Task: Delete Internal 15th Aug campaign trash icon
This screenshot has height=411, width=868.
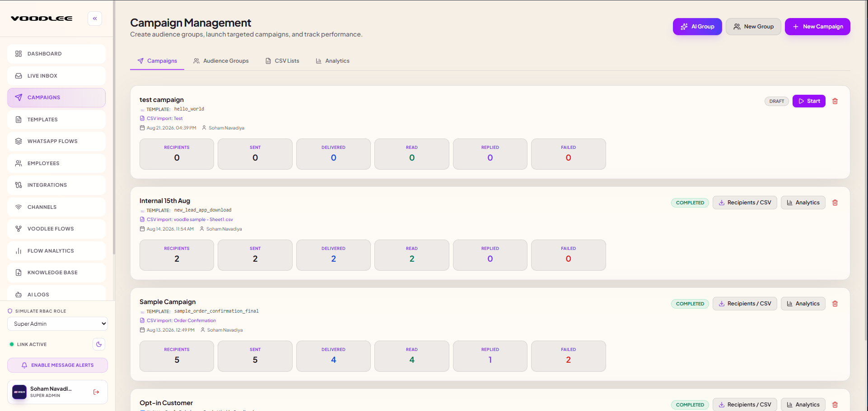Action: tap(835, 203)
